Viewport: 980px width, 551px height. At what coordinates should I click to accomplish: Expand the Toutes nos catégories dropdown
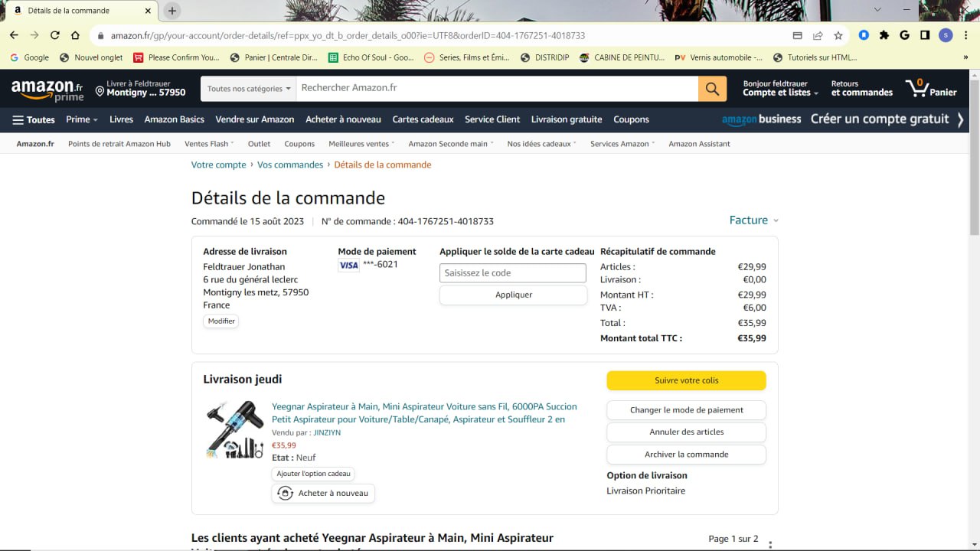pyautogui.click(x=249, y=89)
